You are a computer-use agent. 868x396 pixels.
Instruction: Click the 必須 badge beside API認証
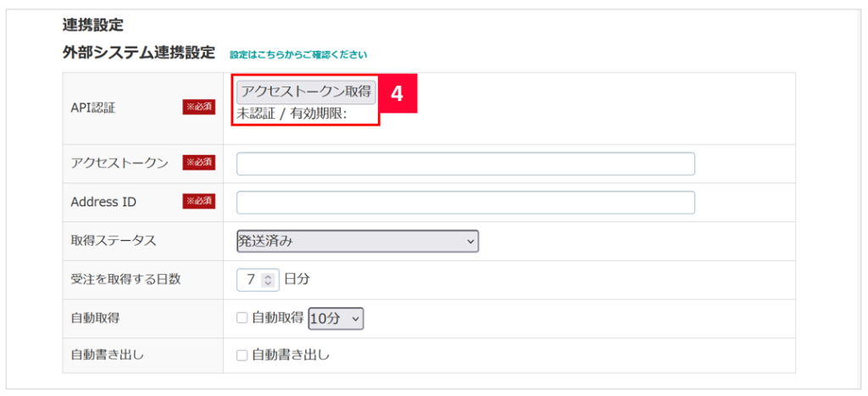pyautogui.click(x=198, y=108)
